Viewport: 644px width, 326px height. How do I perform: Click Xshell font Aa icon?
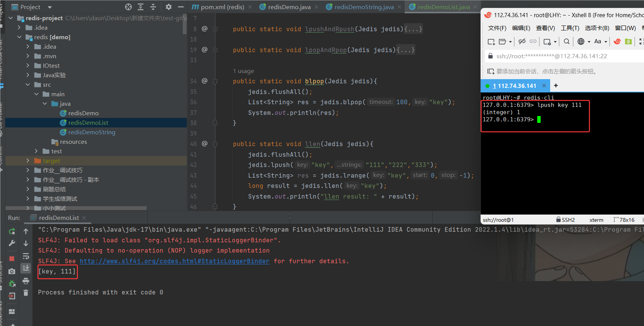pos(598,41)
